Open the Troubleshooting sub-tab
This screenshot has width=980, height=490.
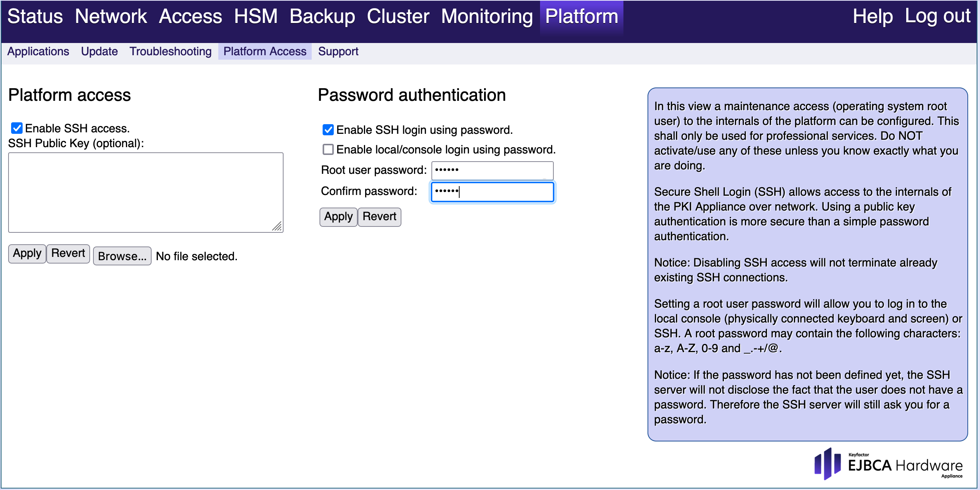tap(170, 52)
